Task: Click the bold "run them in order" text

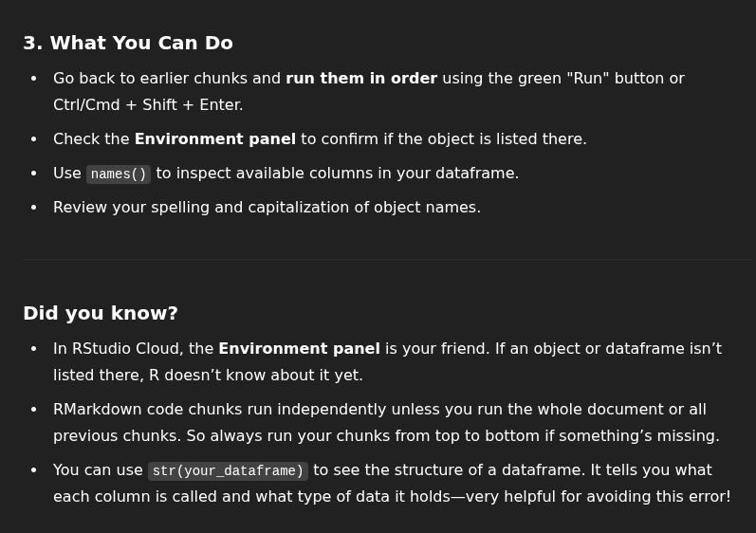Action: coord(361,79)
